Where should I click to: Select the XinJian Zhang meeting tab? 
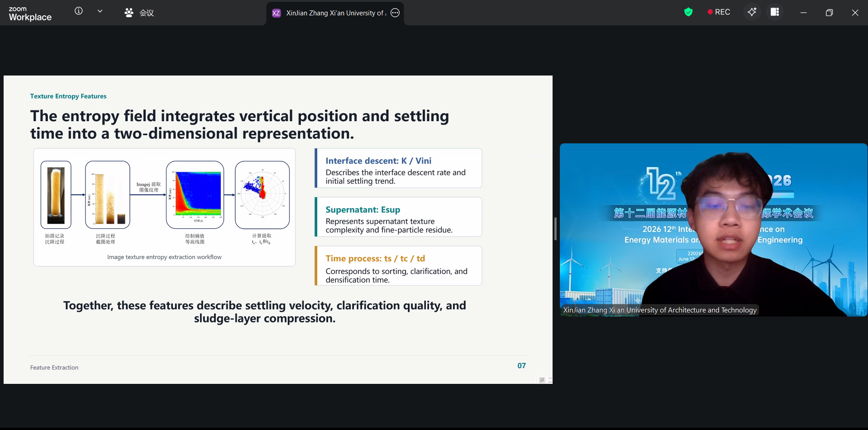(x=335, y=13)
